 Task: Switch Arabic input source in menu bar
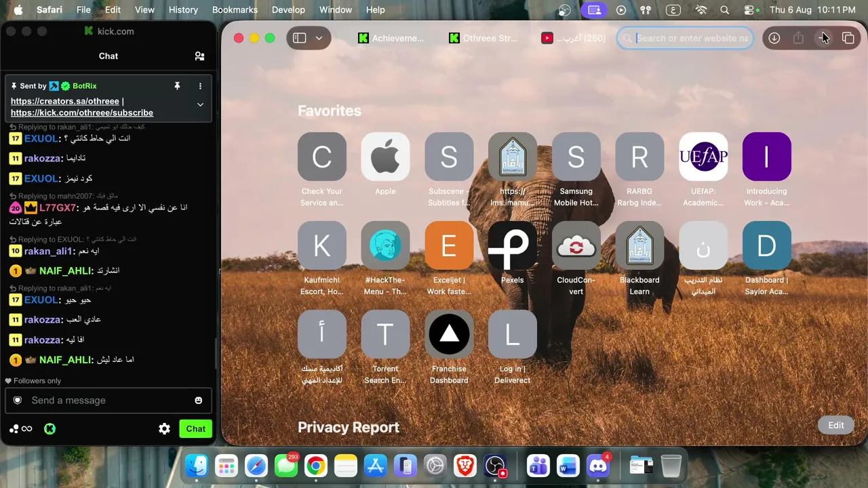pos(673,10)
